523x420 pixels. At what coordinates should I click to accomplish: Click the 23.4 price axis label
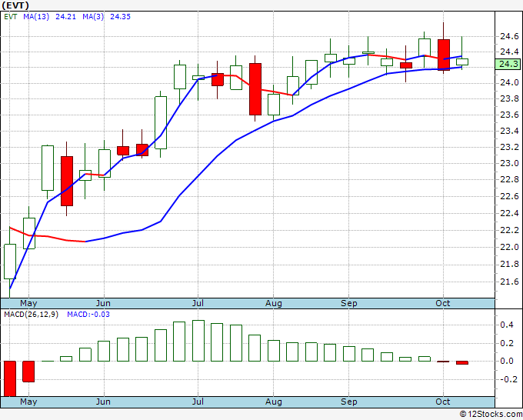(x=509, y=131)
